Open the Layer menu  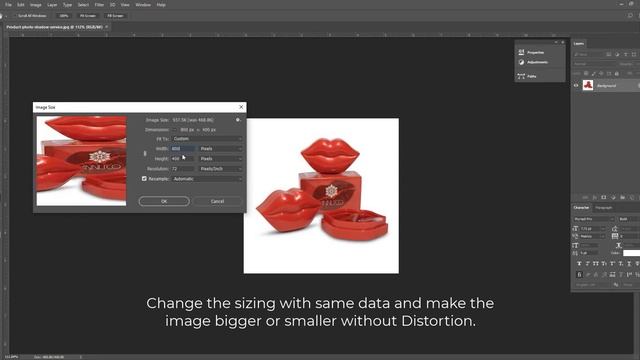52,5
